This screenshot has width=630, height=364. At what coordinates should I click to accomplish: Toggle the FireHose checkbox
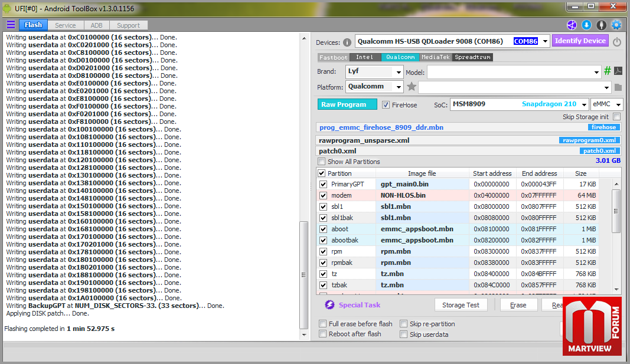pos(386,105)
